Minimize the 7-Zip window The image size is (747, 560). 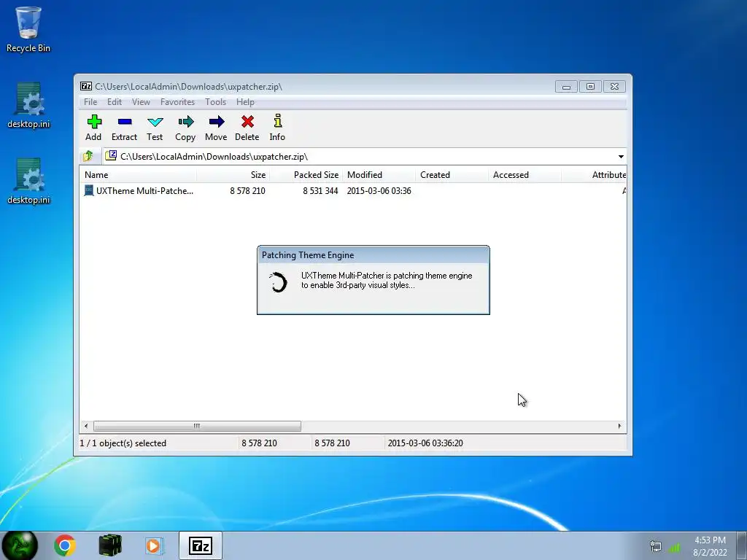tap(566, 87)
